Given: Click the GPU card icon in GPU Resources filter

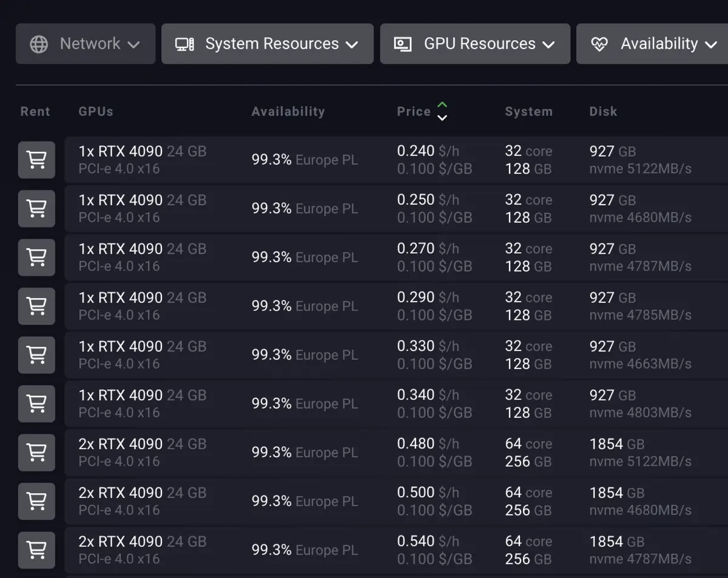Looking at the screenshot, I should [403, 43].
